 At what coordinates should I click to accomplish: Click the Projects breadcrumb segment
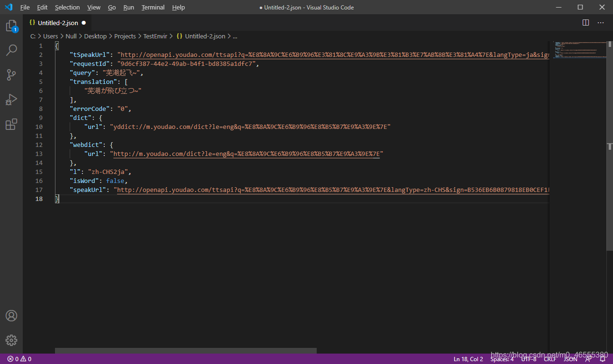click(x=125, y=36)
